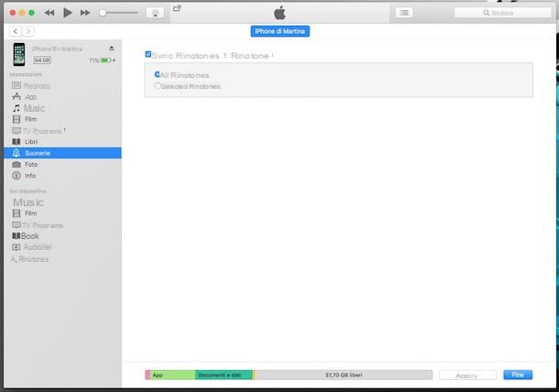Click the Impostazioni section header

point(26,74)
